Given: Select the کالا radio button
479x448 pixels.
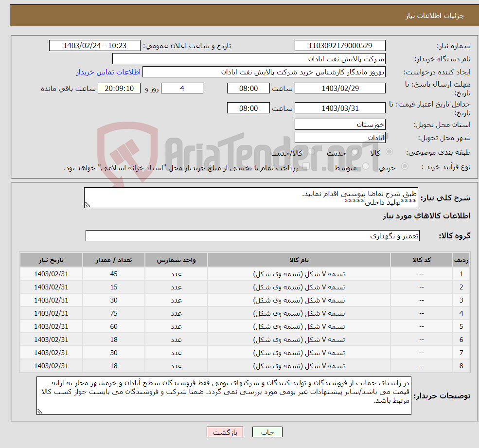Looking at the screenshot, I should click(389, 152).
